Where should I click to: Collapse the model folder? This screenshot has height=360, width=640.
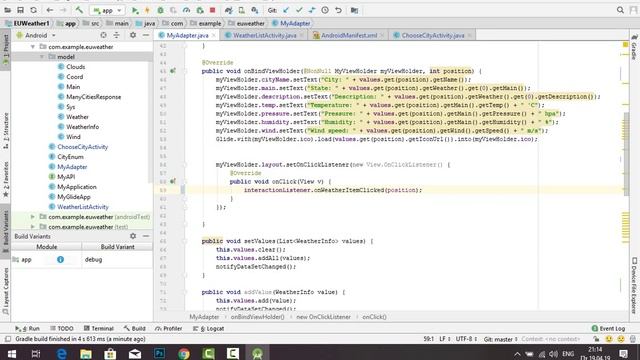coord(42,57)
